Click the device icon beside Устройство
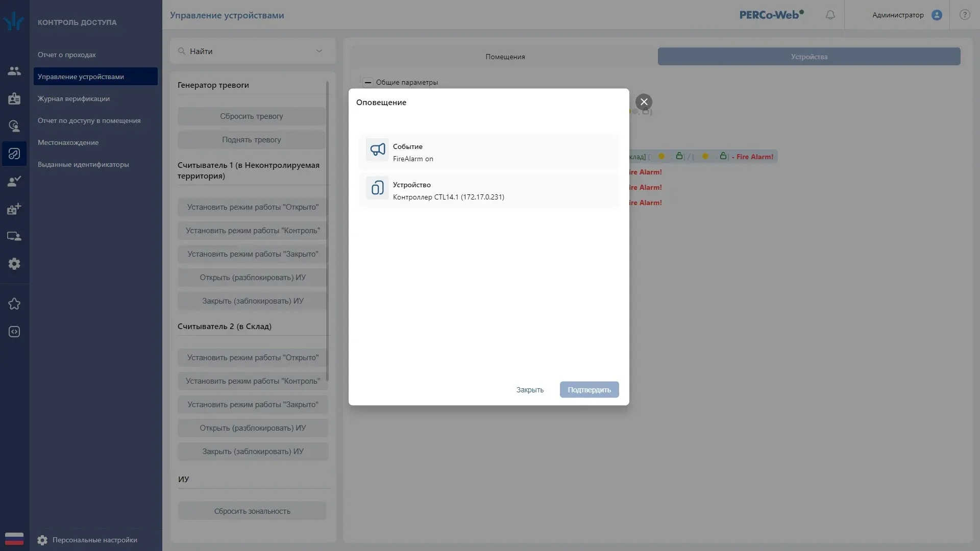 (x=377, y=188)
